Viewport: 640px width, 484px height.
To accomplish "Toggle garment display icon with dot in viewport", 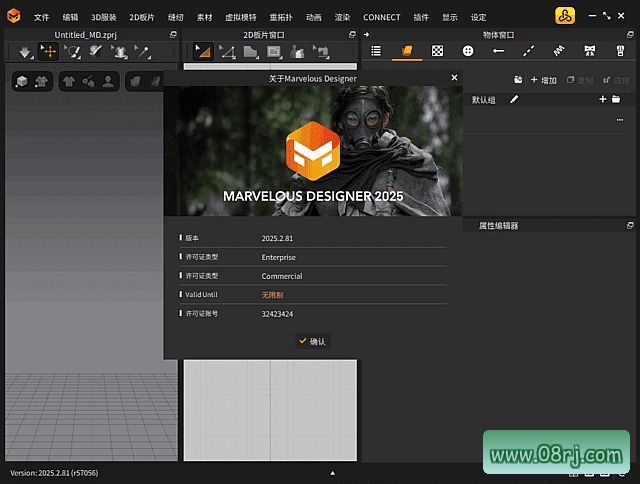I will tap(41, 82).
